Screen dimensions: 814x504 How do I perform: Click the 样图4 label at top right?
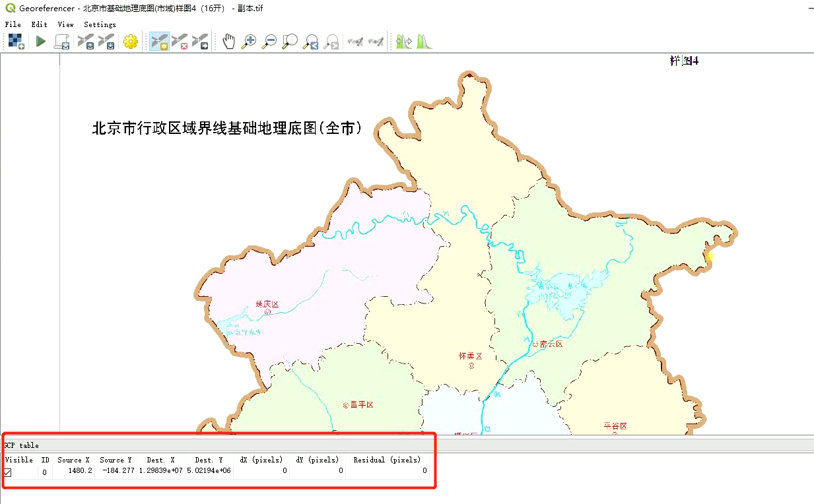(x=684, y=61)
